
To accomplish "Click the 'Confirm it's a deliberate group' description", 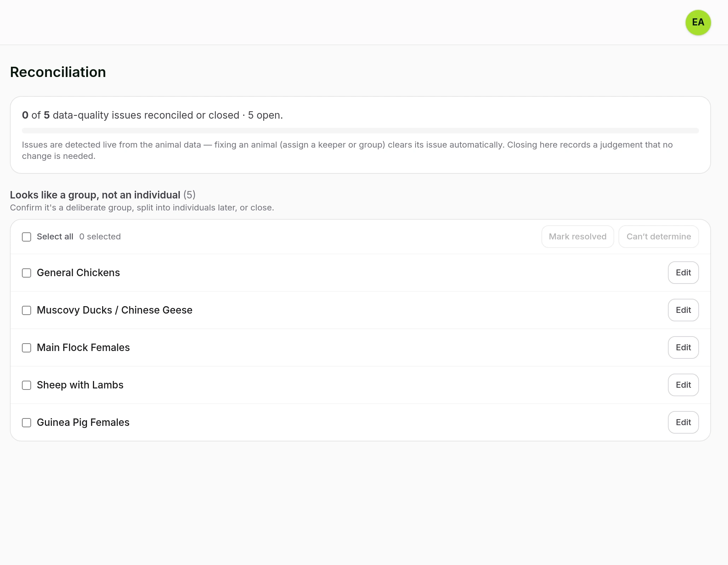I will click(142, 208).
